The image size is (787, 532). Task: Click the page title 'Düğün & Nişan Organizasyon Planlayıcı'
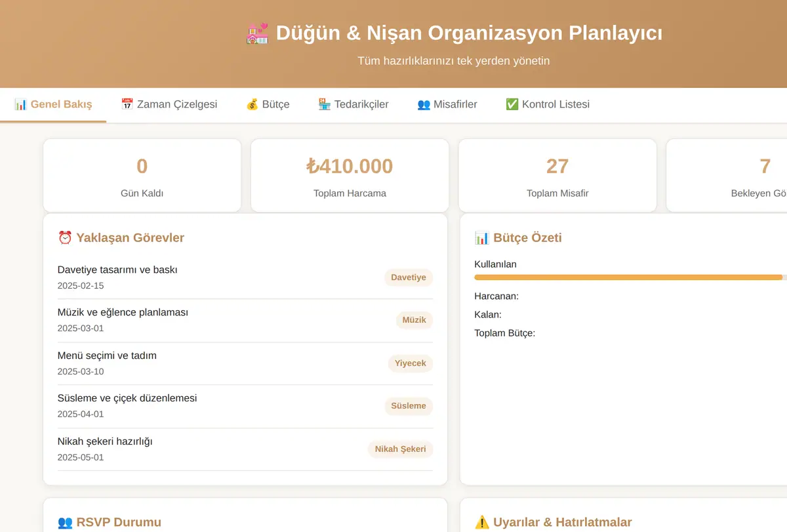coord(469,33)
